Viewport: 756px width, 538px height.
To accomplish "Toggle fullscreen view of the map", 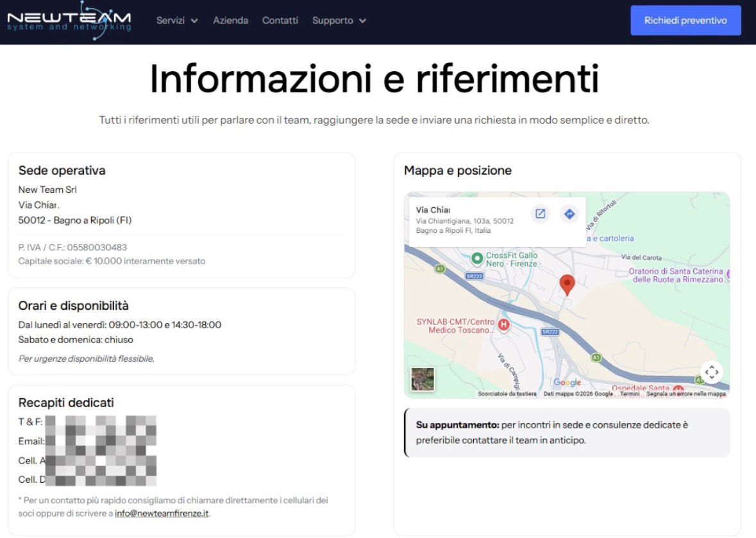I will [711, 371].
